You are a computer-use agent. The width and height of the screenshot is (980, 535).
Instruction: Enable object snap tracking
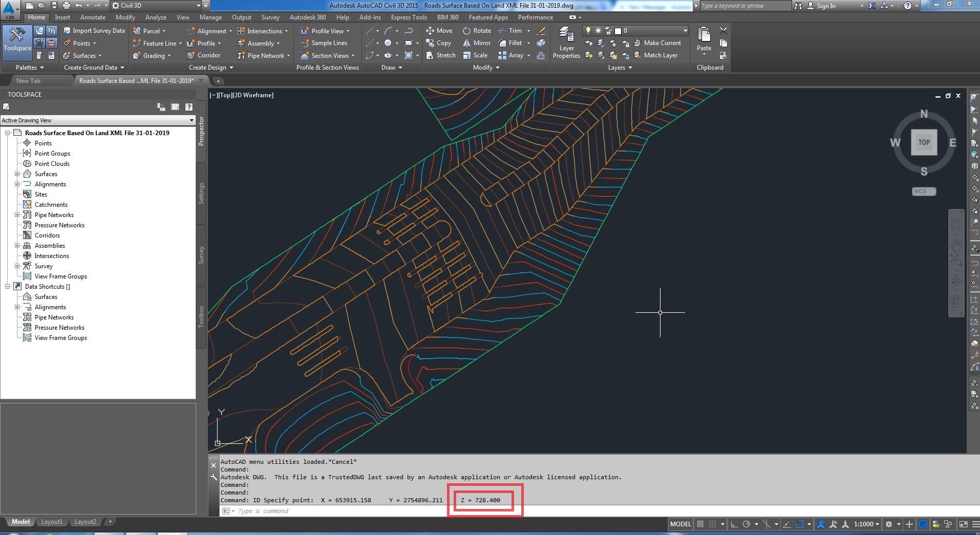click(787, 524)
